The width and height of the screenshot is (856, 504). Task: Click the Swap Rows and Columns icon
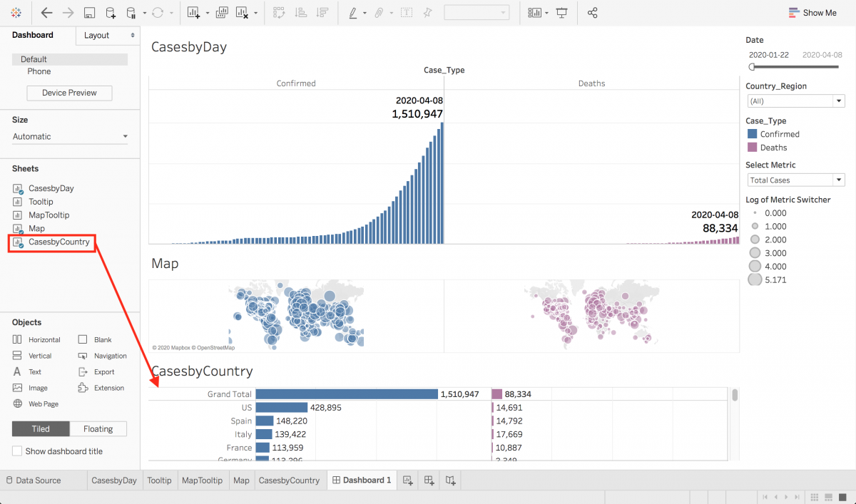279,12
